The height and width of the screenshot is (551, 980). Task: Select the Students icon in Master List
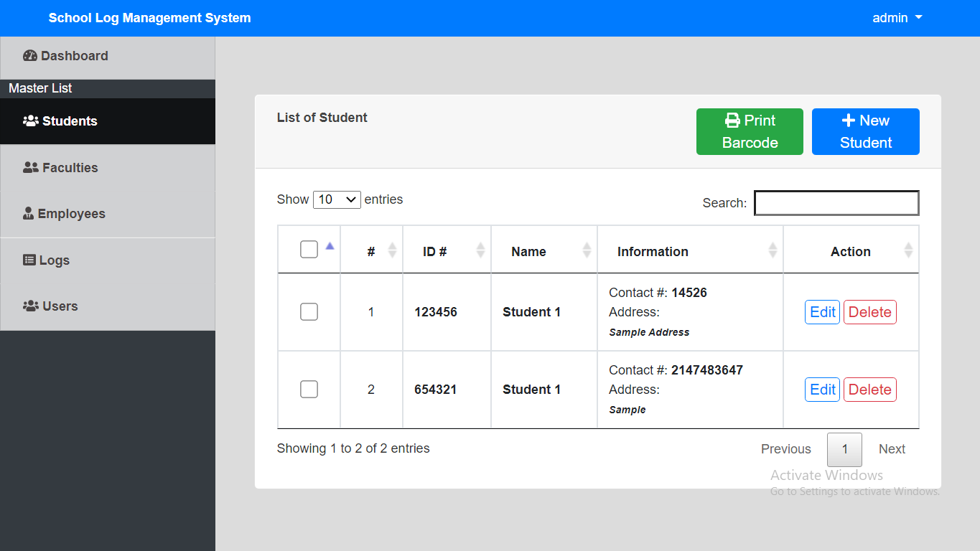[32, 121]
